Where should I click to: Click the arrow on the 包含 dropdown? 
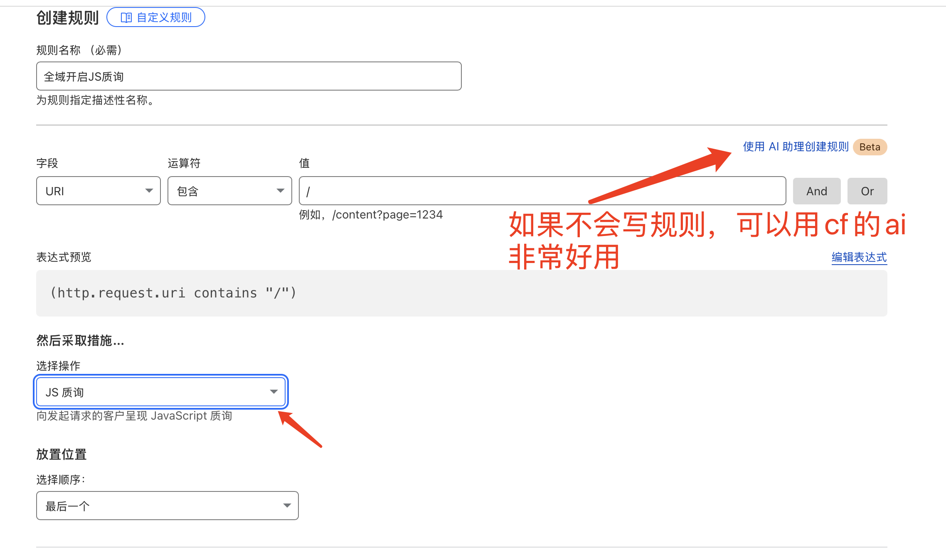(280, 191)
